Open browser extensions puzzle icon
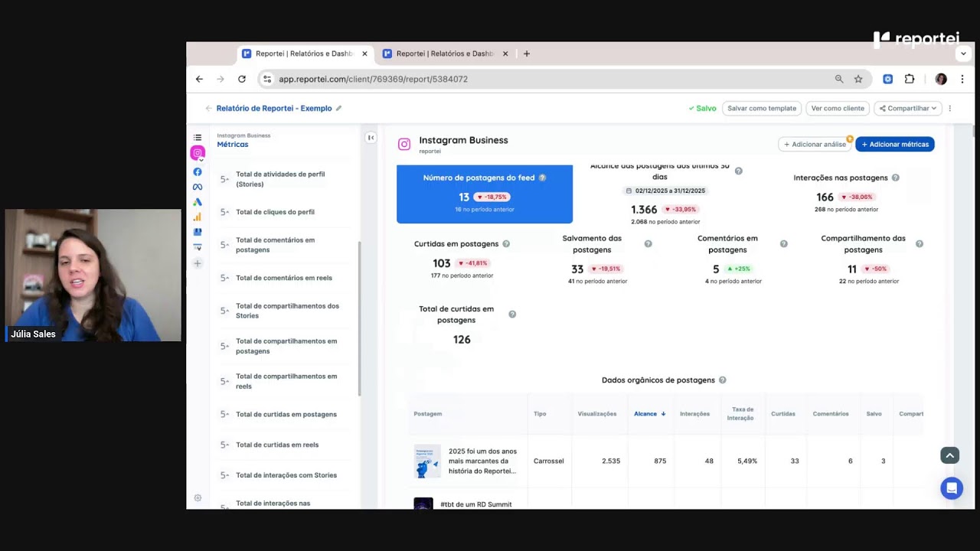 point(910,79)
